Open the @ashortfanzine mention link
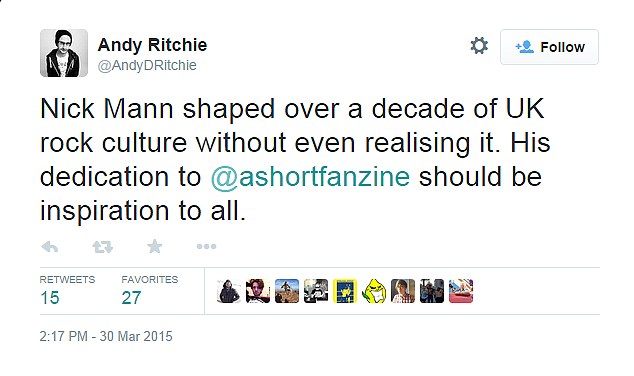 [310, 177]
